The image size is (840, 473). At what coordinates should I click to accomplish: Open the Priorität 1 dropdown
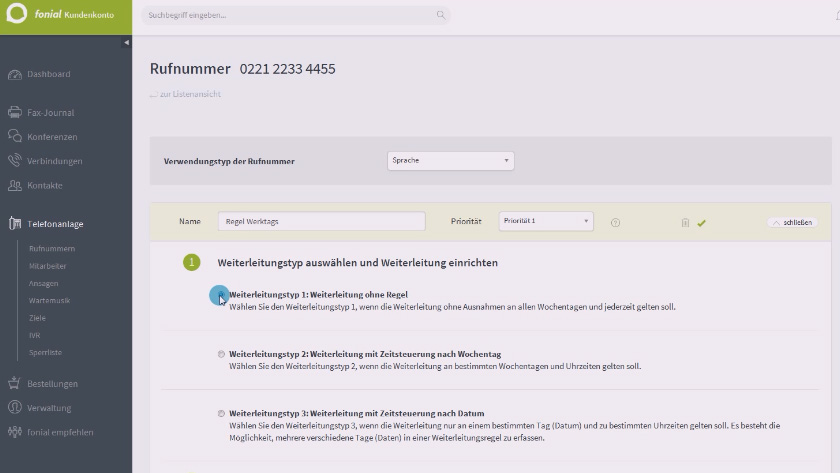click(x=546, y=221)
